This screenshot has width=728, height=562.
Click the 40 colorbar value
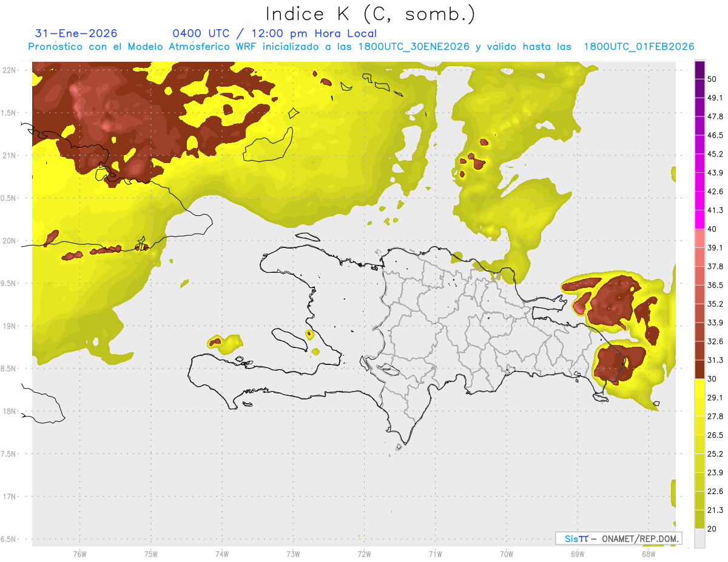point(712,229)
